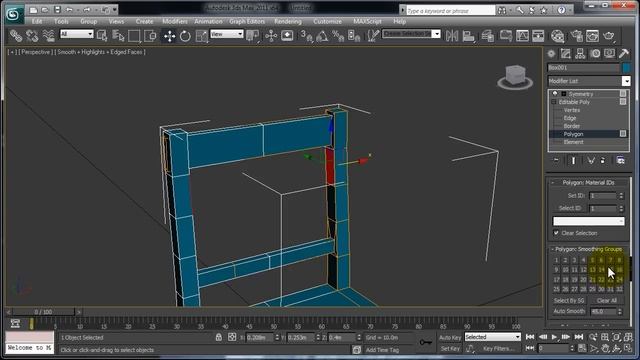The height and width of the screenshot is (360, 640).
Task: Click Set Key button
Action: (x=450, y=349)
